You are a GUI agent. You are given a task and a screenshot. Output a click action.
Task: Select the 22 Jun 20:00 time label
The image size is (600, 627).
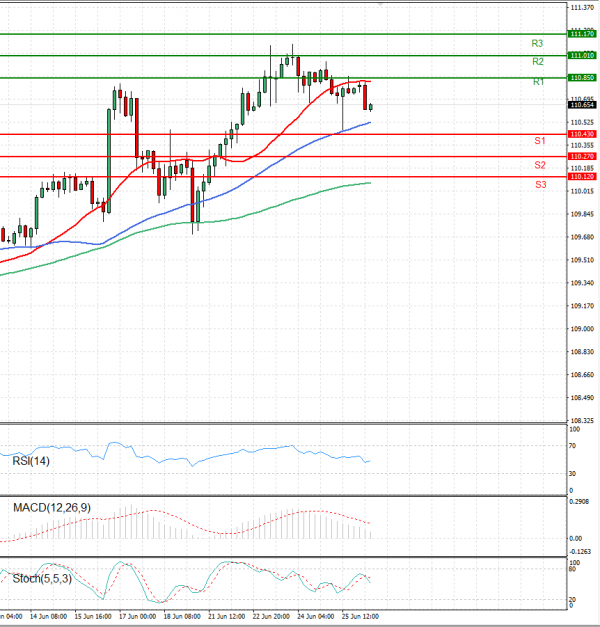(270, 617)
